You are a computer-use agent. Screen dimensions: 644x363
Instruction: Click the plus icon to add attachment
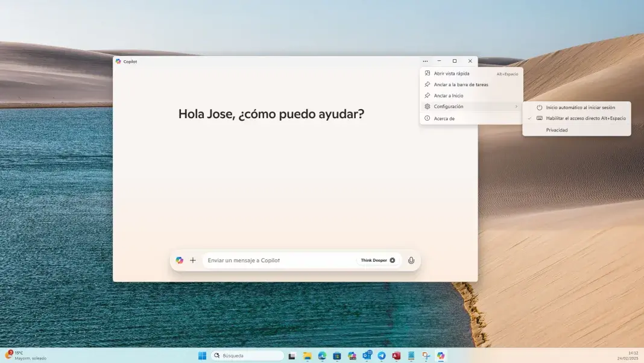(193, 260)
